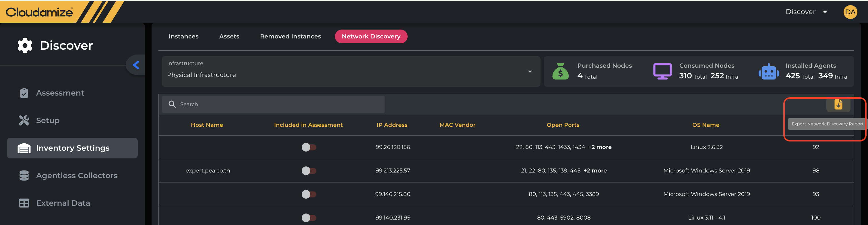This screenshot has width=868, height=225.
Task: Click the Setup tools icon
Action: coord(24,121)
